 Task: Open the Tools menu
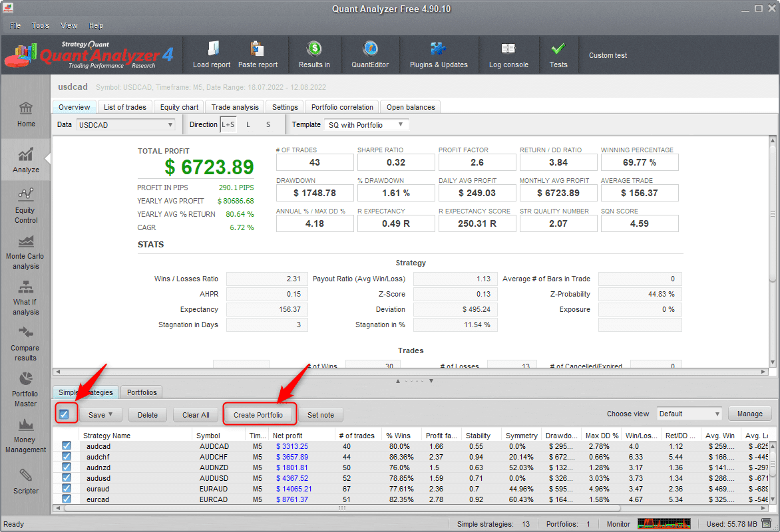click(x=41, y=25)
